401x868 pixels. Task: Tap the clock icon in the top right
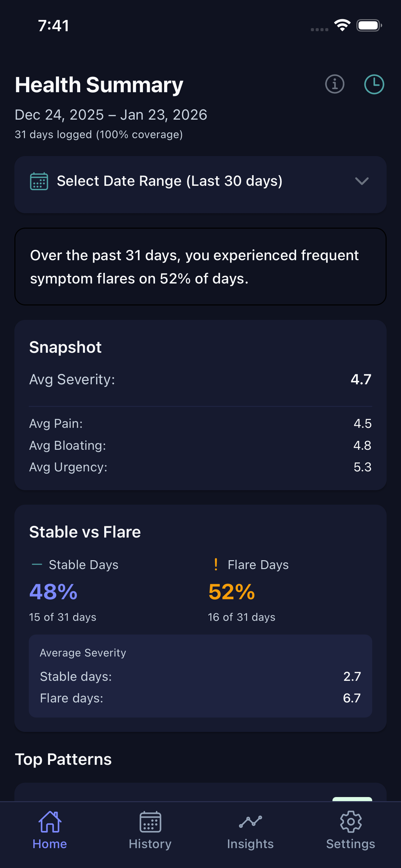point(374,84)
